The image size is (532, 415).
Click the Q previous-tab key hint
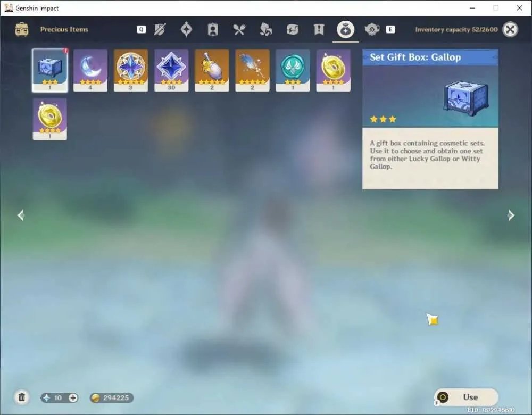coord(141,29)
